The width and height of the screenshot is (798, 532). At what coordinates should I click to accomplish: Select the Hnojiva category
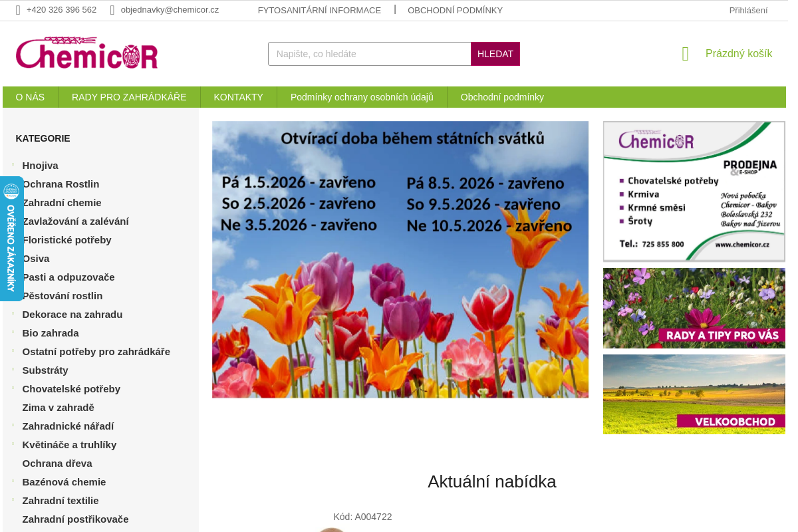point(40,165)
